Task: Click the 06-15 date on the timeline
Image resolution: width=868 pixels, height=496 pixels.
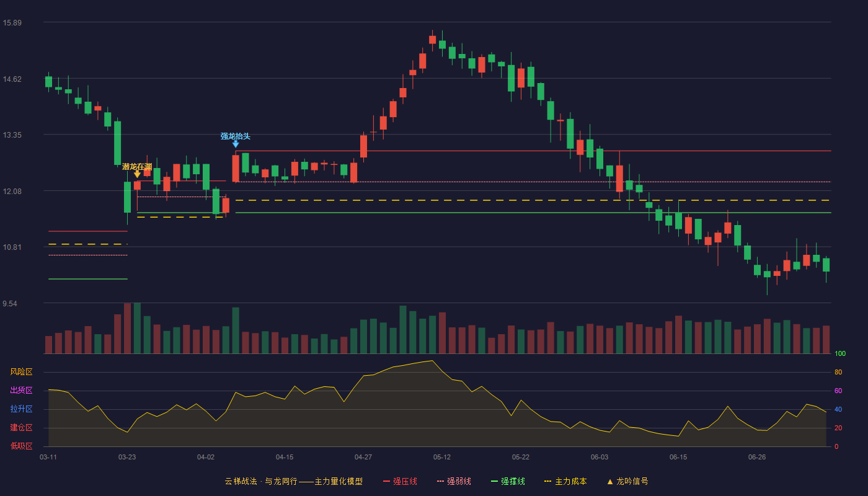Action: point(678,457)
